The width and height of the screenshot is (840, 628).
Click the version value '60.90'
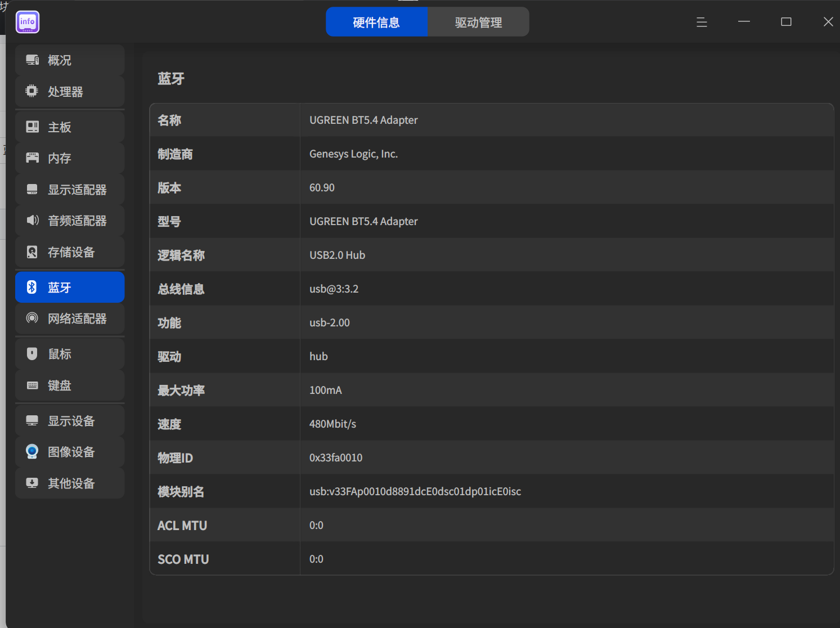click(322, 187)
